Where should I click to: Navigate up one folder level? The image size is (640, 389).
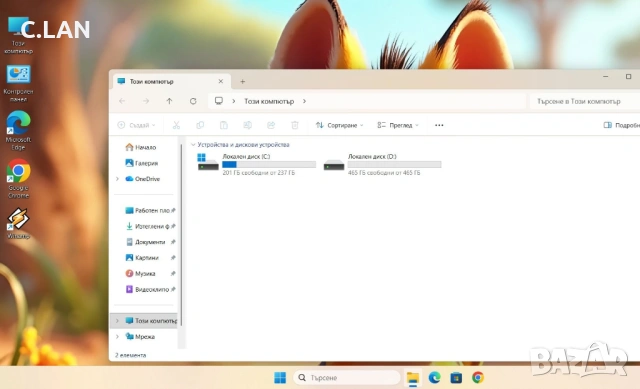(x=169, y=101)
